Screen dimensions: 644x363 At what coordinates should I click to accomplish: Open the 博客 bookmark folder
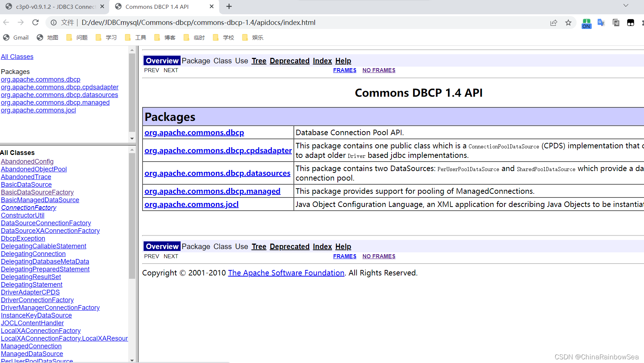pos(165,37)
